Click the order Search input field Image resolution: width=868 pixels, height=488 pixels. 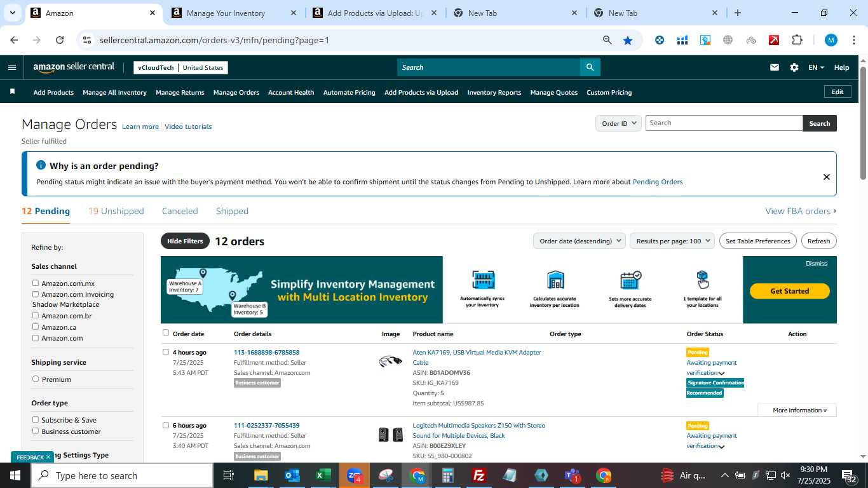[x=724, y=123]
